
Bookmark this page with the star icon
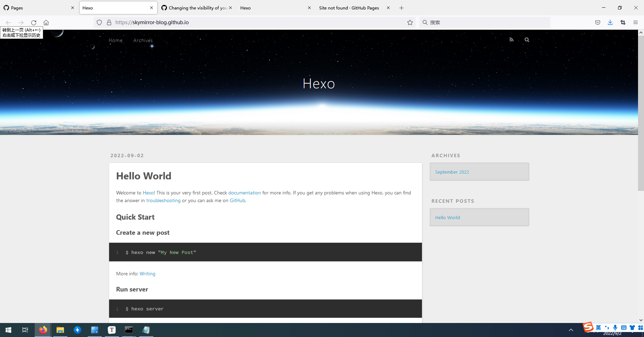(x=410, y=22)
